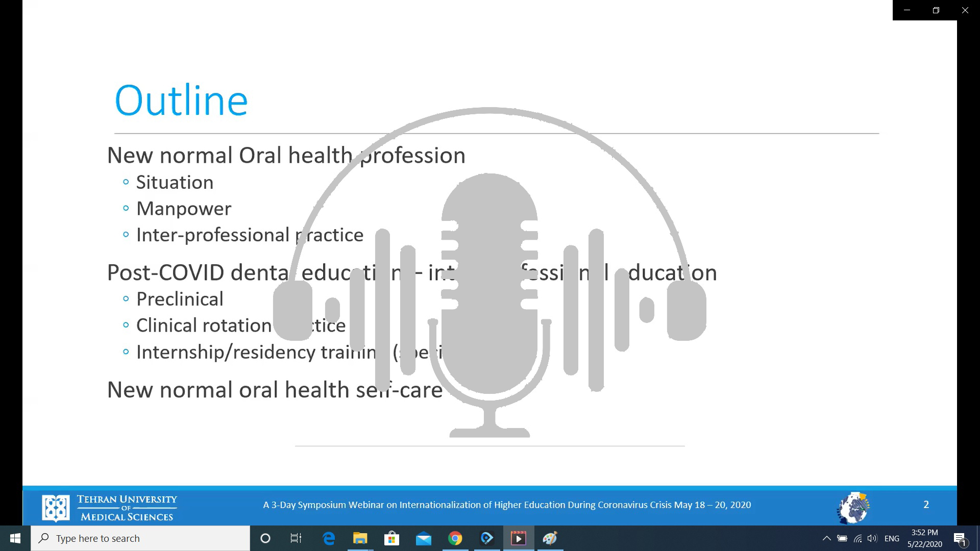980x551 pixels.
Task: Launch Microsoft Edge from taskbar
Action: point(329,538)
